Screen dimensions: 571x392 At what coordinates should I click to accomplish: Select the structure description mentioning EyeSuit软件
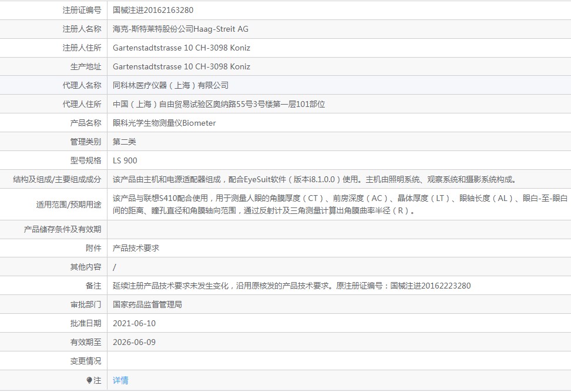(x=315, y=179)
